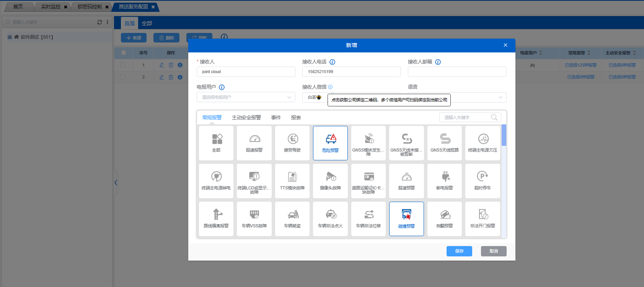
Task: Switch to the 锁密码控制 tab
Action: pyautogui.click(x=90, y=7)
